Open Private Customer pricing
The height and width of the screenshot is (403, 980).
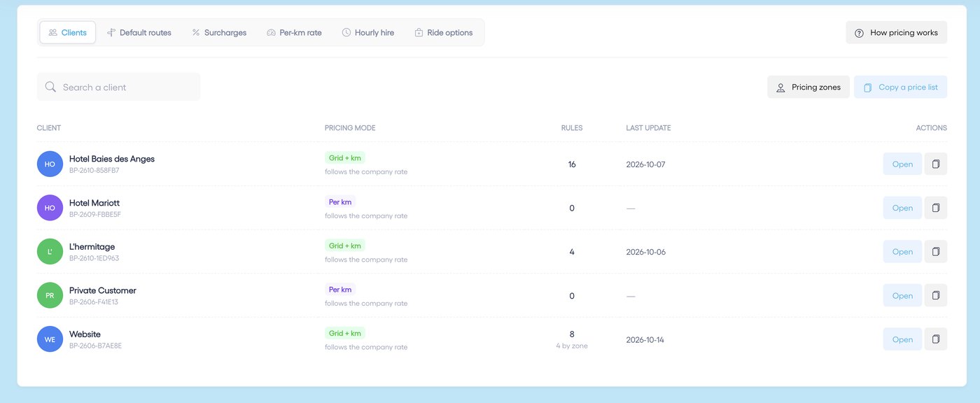(902, 295)
